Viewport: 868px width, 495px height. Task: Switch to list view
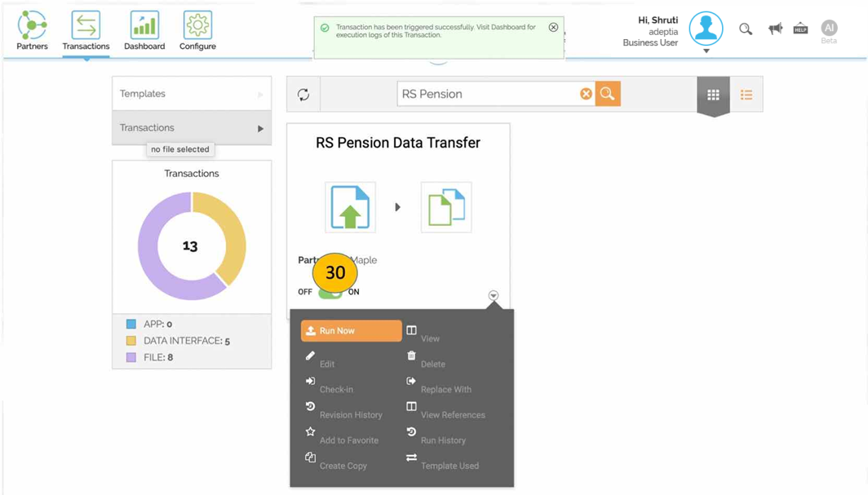coord(746,95)
